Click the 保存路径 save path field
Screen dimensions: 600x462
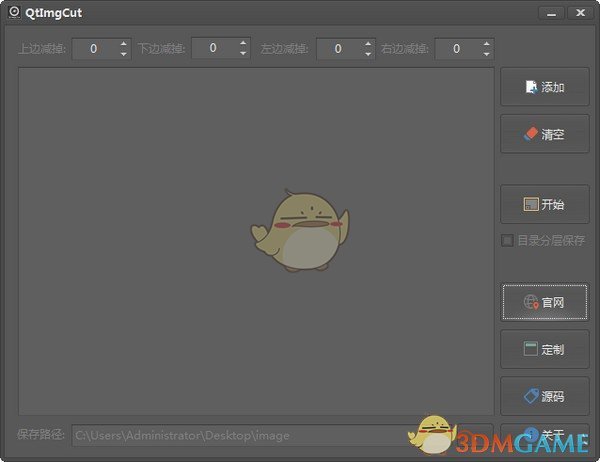(240, 435)
